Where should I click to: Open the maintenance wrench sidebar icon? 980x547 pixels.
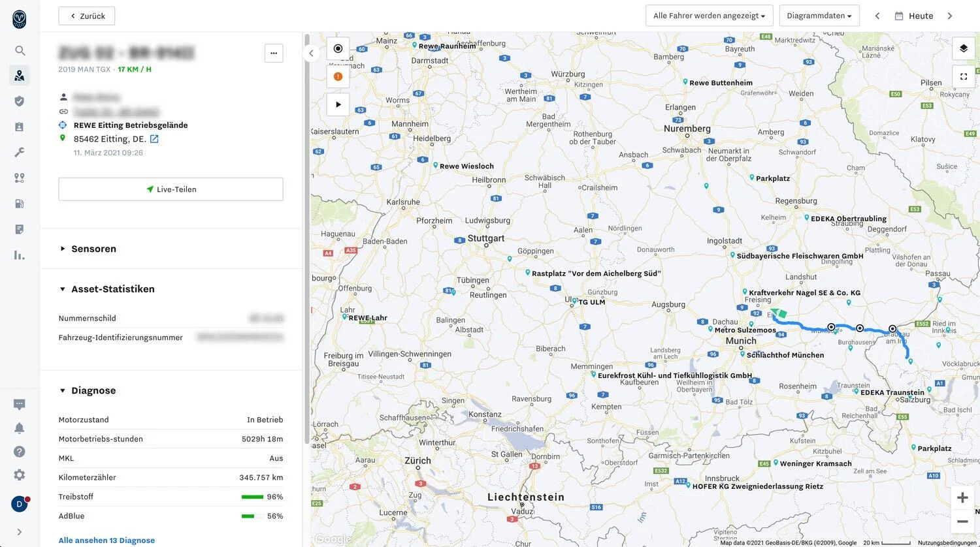[x=20, y=152]
